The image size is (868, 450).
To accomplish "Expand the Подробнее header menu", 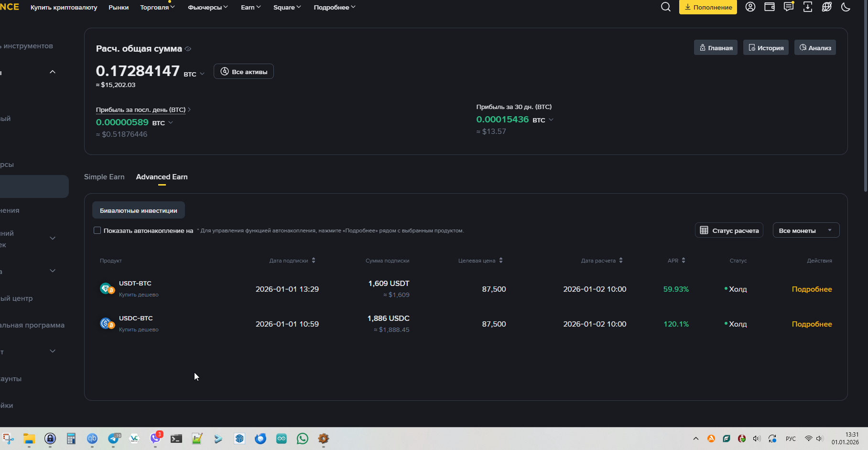I will click(x=335, y=7).
